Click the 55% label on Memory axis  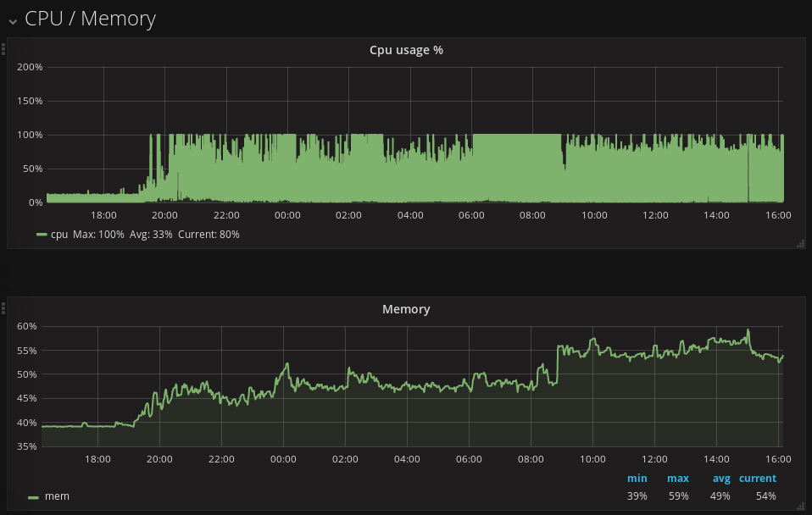(x=27, y=351)
